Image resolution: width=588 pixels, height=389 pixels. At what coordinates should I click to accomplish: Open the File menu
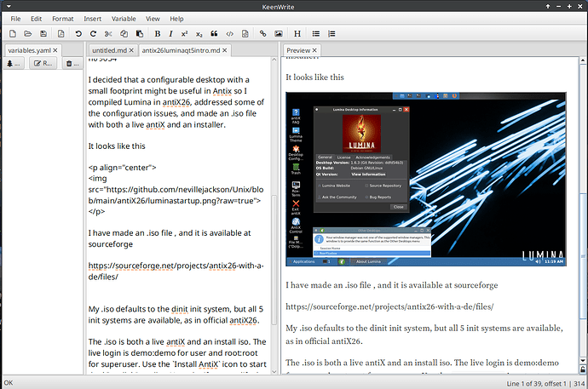coord(15,19)
